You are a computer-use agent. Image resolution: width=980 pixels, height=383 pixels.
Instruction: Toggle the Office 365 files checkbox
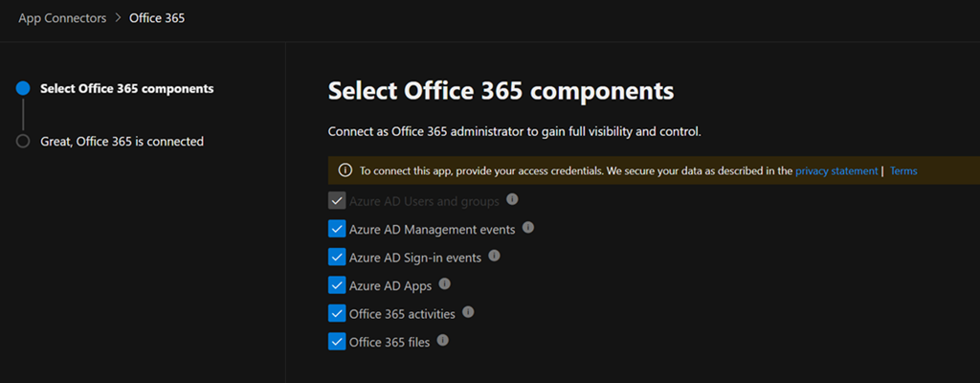click(337, 341)
